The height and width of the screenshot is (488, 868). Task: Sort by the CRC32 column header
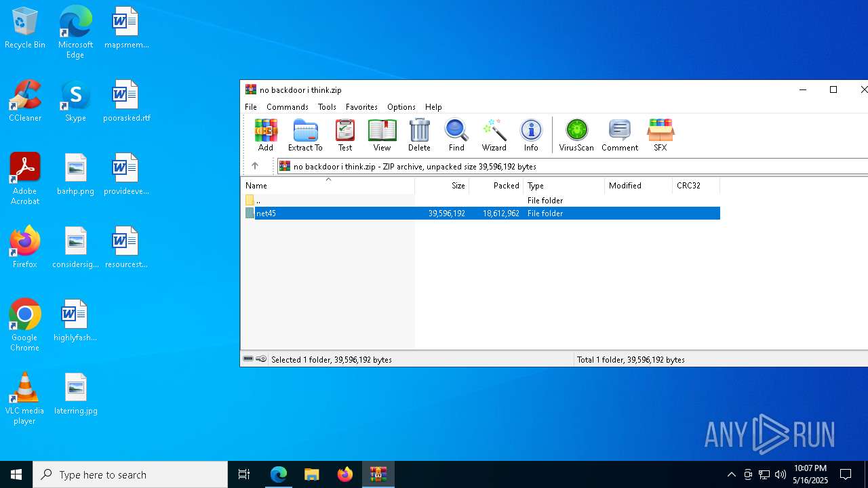(696, 186)
